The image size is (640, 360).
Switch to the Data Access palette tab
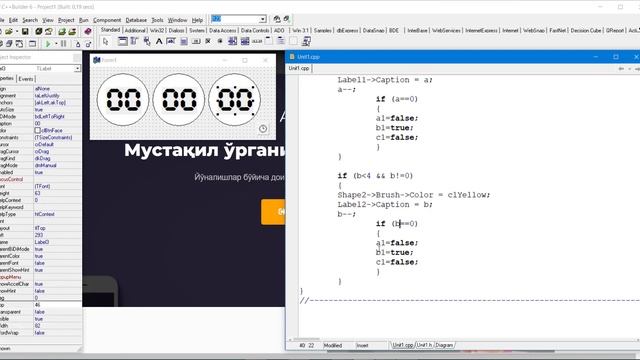[x=222, y=31]
